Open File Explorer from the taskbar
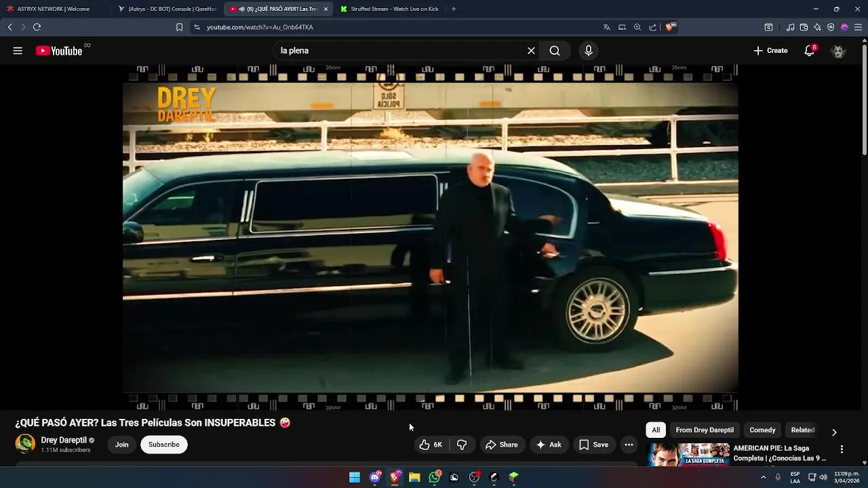 (x=414, y=477)
